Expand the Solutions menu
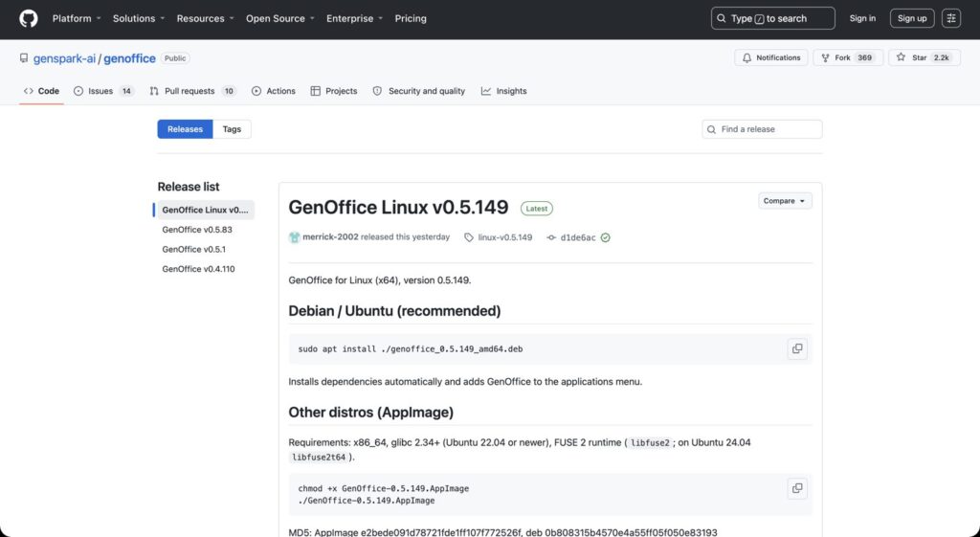The image size is (980, 537). coord(139,19)
